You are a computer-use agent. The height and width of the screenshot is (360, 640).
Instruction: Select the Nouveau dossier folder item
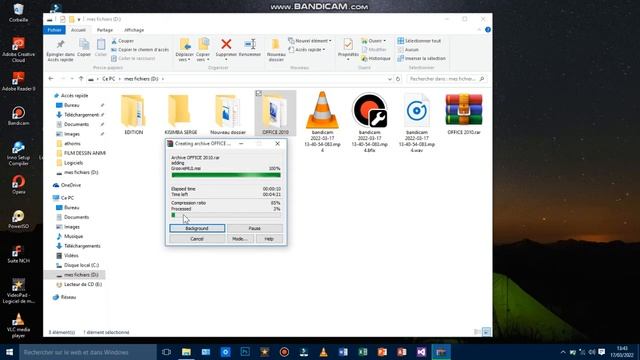[x=228, y=113]
